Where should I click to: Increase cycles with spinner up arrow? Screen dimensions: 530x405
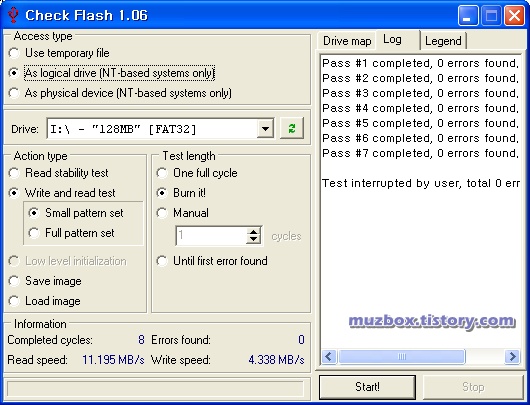pyautogui.click(x=254, y=232)
